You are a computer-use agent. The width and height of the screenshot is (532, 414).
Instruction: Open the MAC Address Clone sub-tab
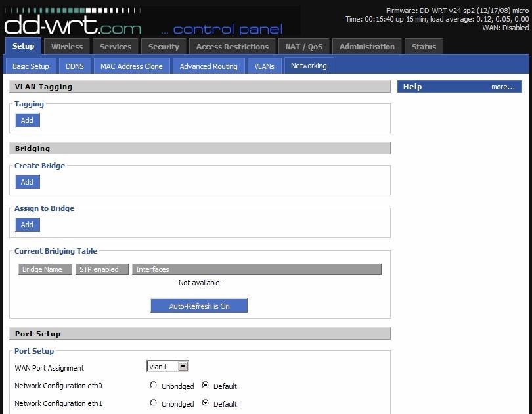pyautogui.click(x=131, y=66)
